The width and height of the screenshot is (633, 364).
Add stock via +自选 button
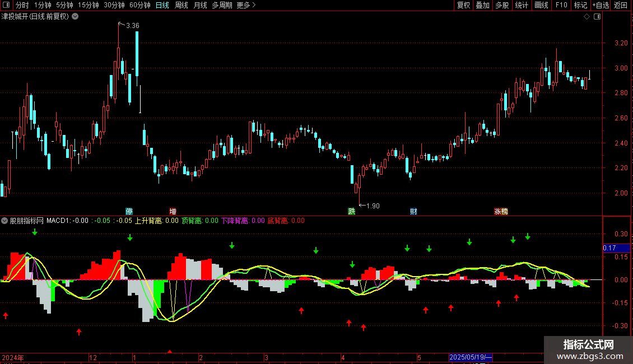click(601, 5)
